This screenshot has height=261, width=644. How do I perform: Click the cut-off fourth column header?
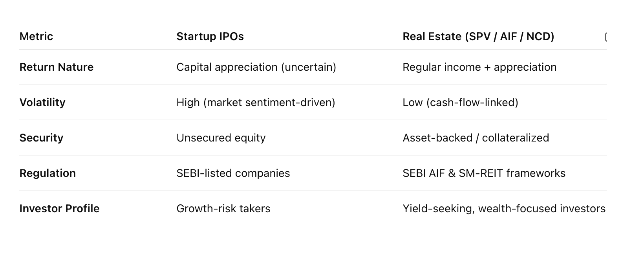[x=606, y=37]
